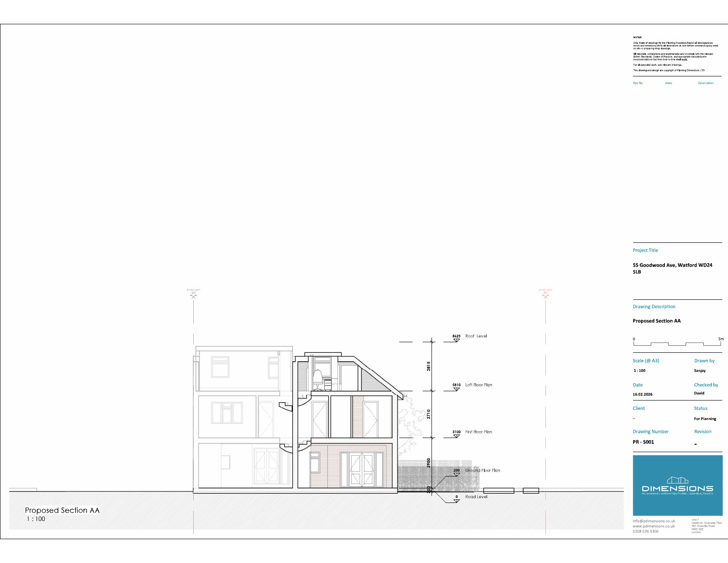The image size is (728, 563).
Task: Select the project address 55 Goodwood Ave
Action: click(x=672, y=265)
